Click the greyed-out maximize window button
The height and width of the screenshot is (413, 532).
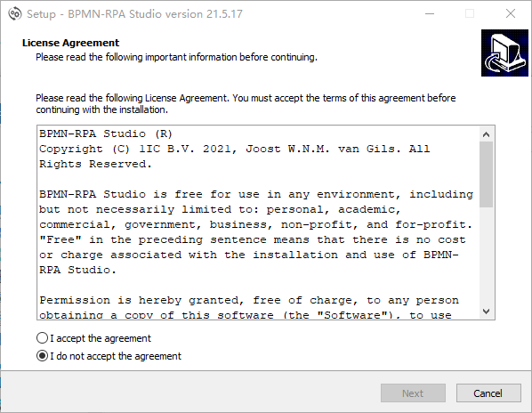(470, 14)
